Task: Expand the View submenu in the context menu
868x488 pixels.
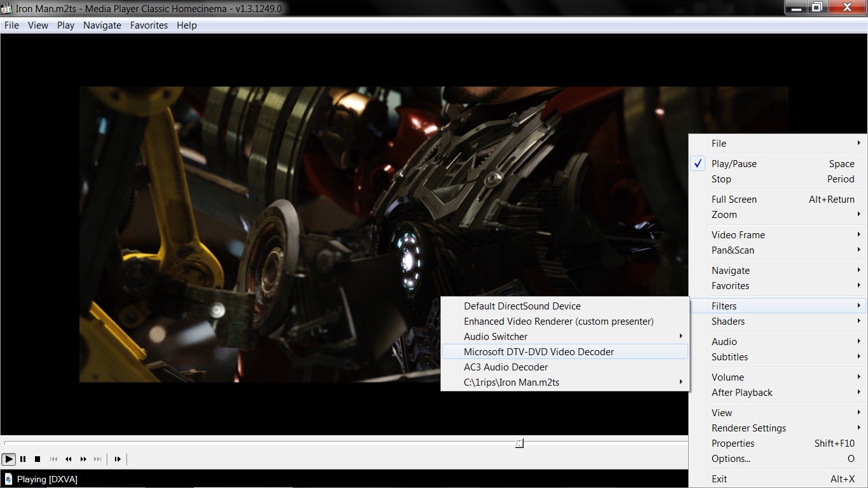Action: pyautogui.click(x=778, y=412)
